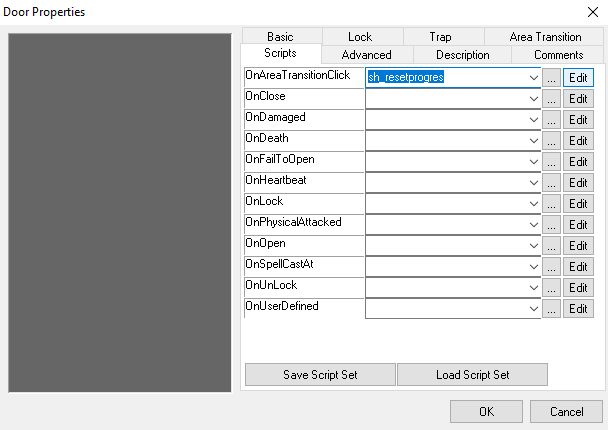Expand the OnAreaTransitionClick script dropdown
Viewport: 608px width, 430px height.
pos(532,78)
